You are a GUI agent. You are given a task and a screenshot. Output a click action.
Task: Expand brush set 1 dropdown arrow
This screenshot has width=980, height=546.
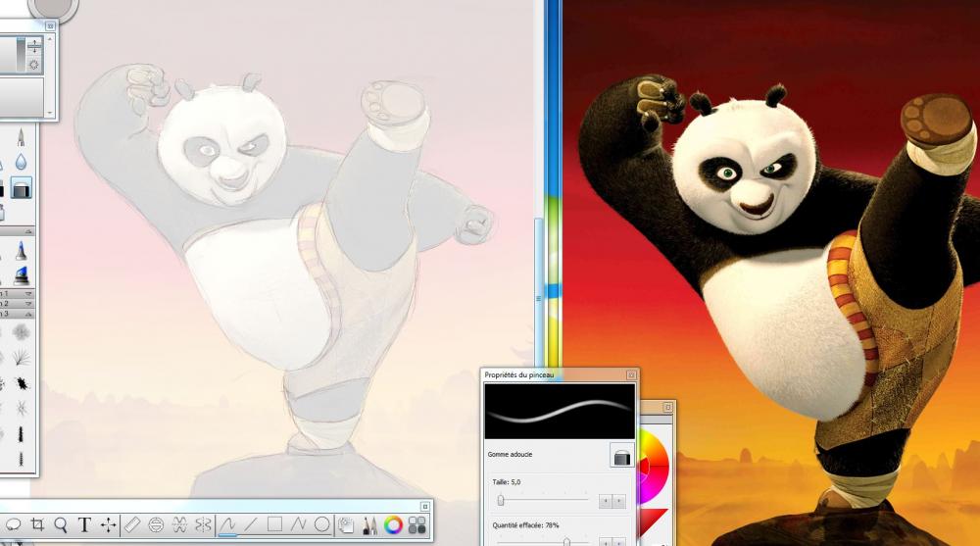coord(28,293)
